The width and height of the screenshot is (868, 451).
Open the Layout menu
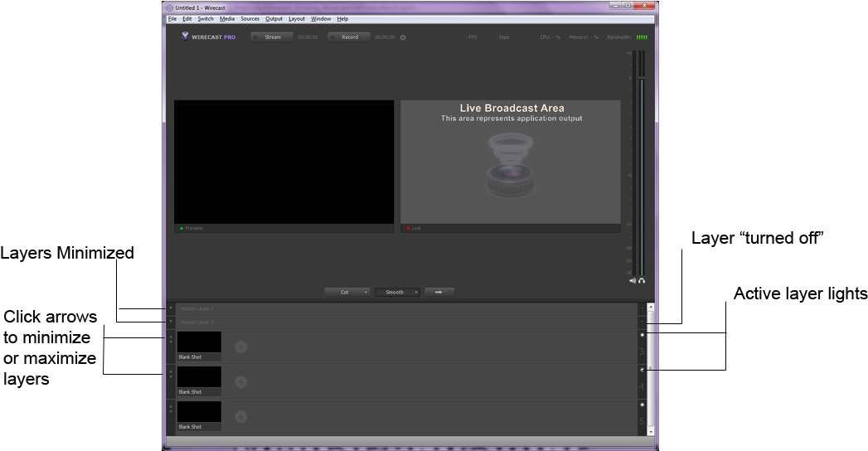[296, 18]
